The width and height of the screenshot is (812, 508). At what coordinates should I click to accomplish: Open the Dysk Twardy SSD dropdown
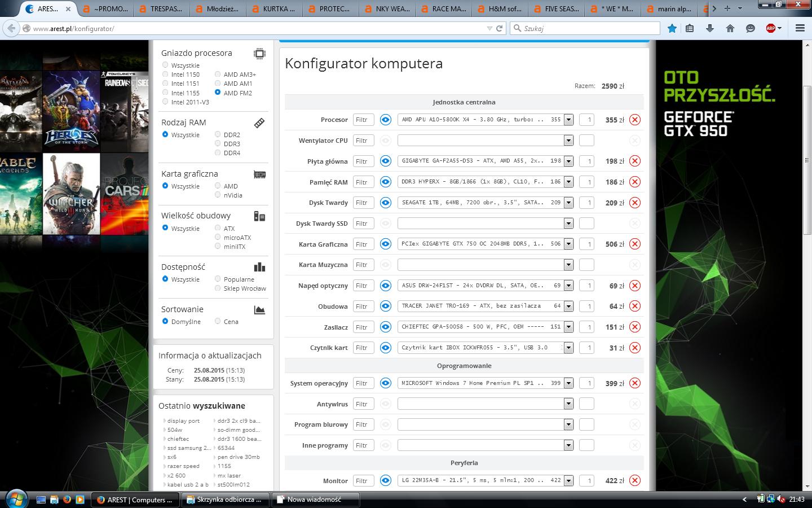(x=568, y=224)
